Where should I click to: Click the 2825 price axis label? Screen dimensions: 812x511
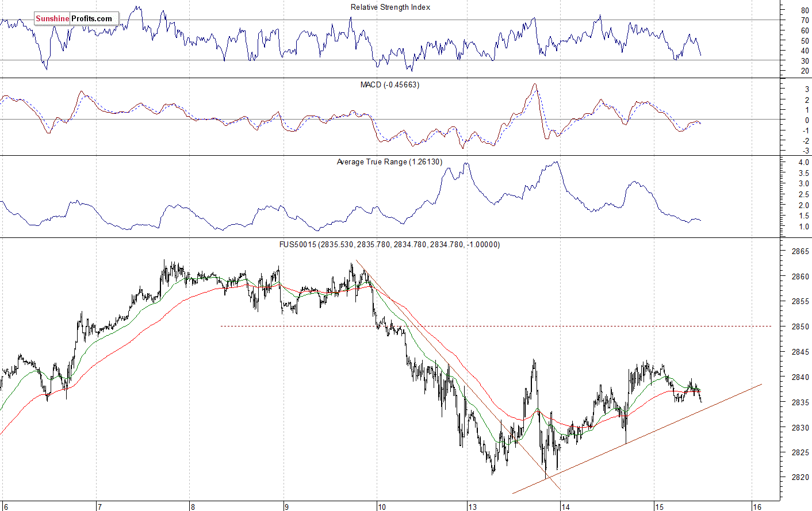click(799, 452)
